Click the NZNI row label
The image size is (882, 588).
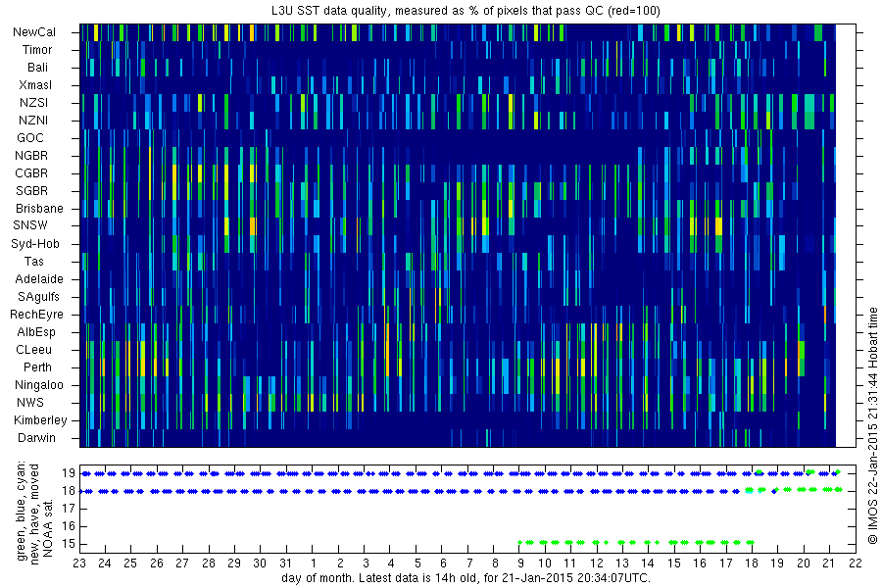click(x=33, y=121)
